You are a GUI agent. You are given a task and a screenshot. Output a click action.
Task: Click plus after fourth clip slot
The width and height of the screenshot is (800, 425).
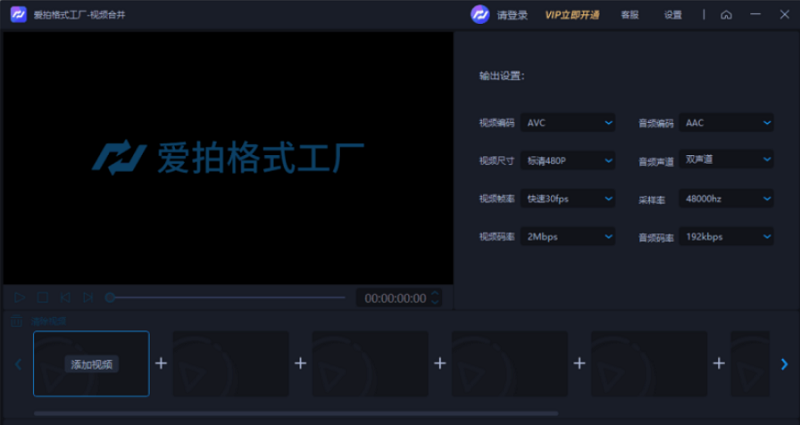(x=579, y=363)
